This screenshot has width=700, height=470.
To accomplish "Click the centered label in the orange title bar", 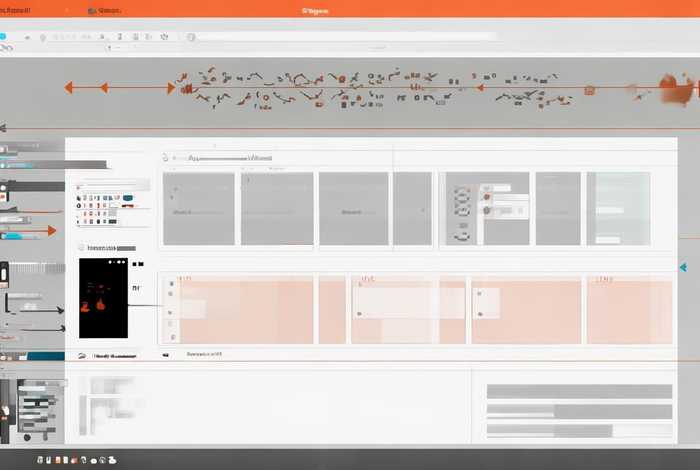I will [x=316, y=10].
